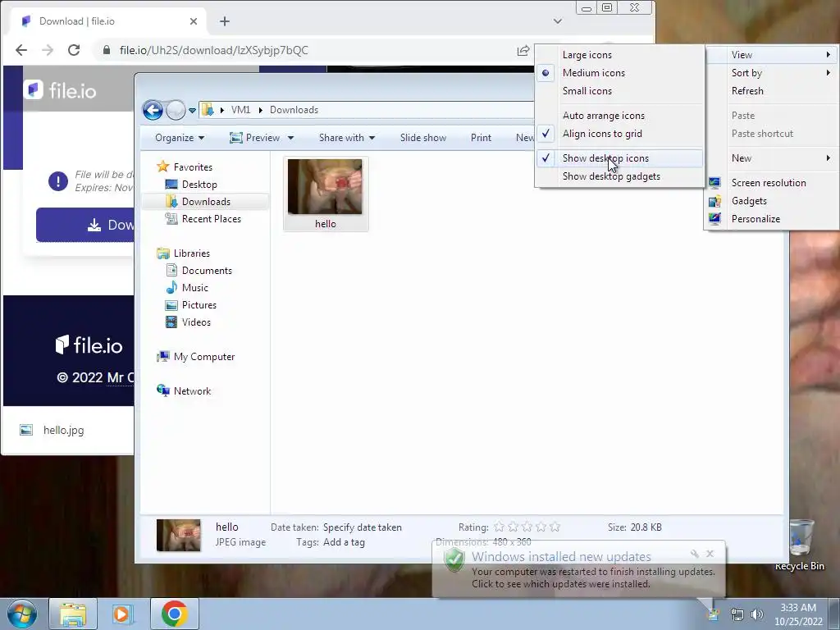
Task: Click the volume speaker tray icon
Action: pos(757,614)
